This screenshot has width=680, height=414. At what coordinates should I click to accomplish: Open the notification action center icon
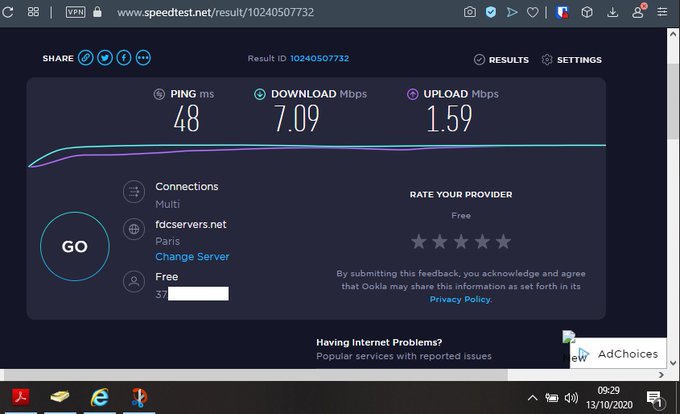pyautogui.click(x=654, y=399)
